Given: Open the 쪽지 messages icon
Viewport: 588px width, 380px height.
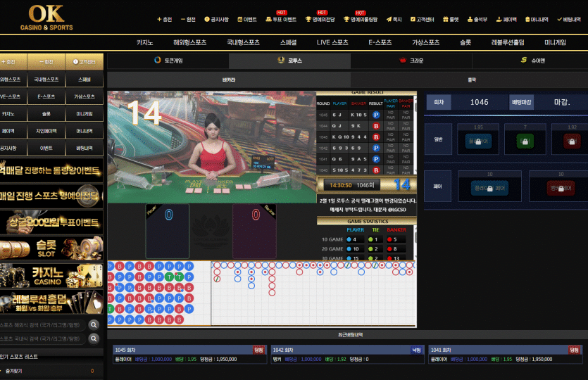Looking at the screenshot, I should (x=394, y=20).
